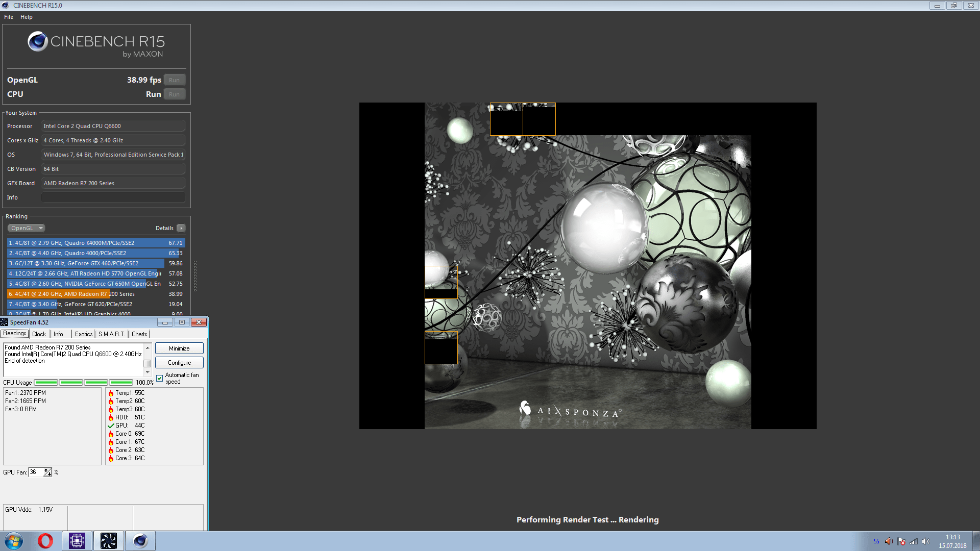Open the File menu
This screenshot has width=980, height=551.
click(x=9, y=17)
